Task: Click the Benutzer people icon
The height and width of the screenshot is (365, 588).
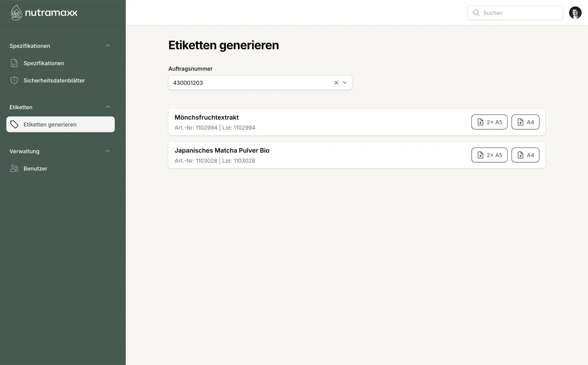Action: [14, 169]
